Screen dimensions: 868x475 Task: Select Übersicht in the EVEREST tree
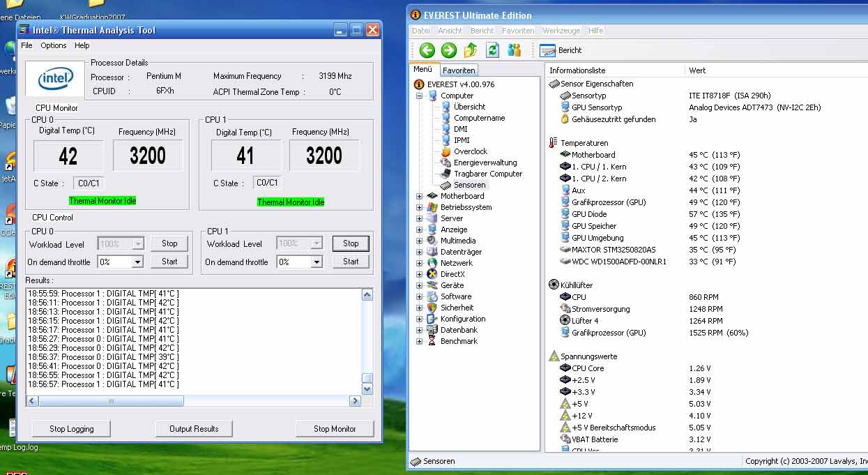[469, 107]
